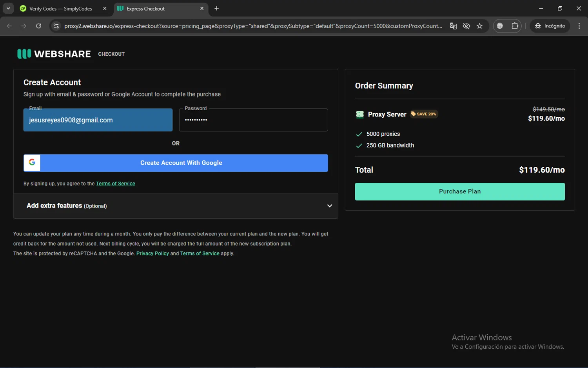The image size is (588, 368).
Task: Click the globe extension icon in toolbar
Action: point(500,26)
